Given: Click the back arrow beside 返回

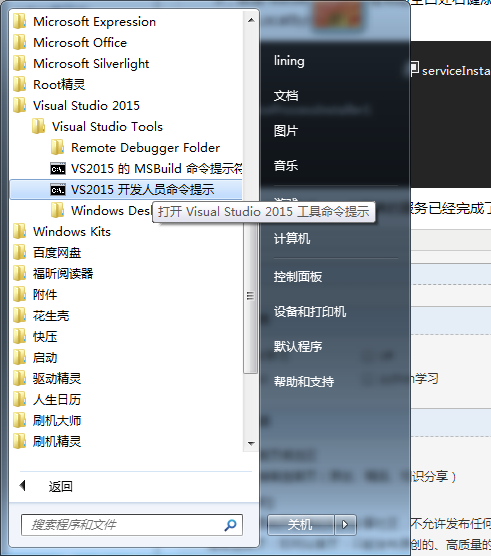Looking at the screenshot, I should point(23,486).
